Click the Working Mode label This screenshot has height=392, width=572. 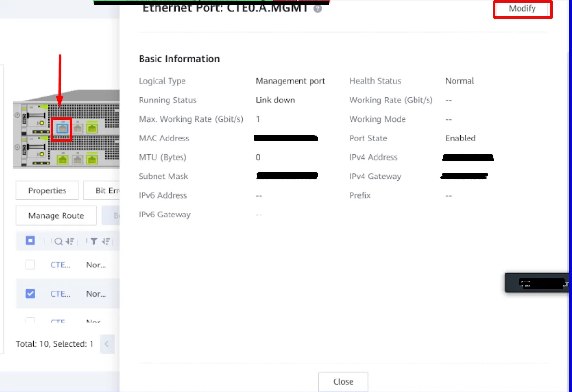[x=377, y=119]
